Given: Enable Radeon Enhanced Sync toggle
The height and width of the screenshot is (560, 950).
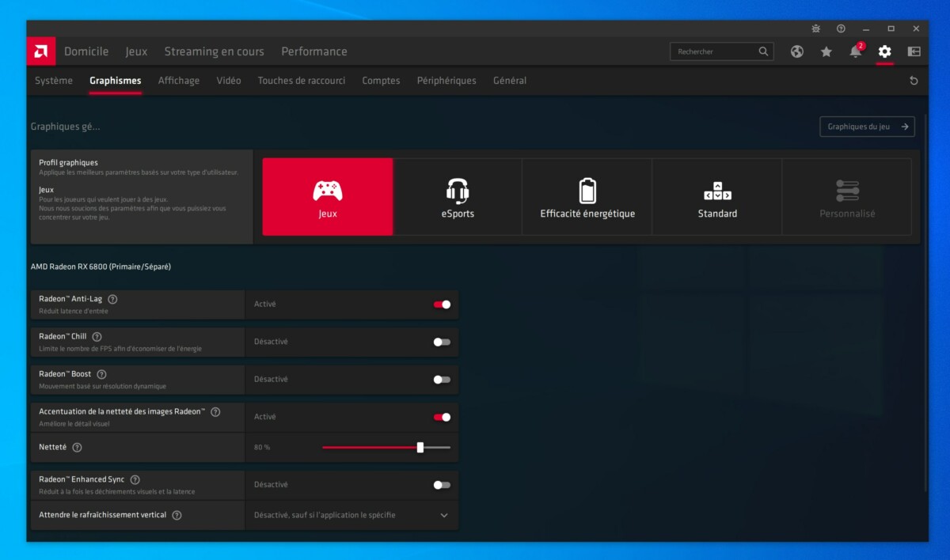Looking at the screenshot, I should [442, 485].
